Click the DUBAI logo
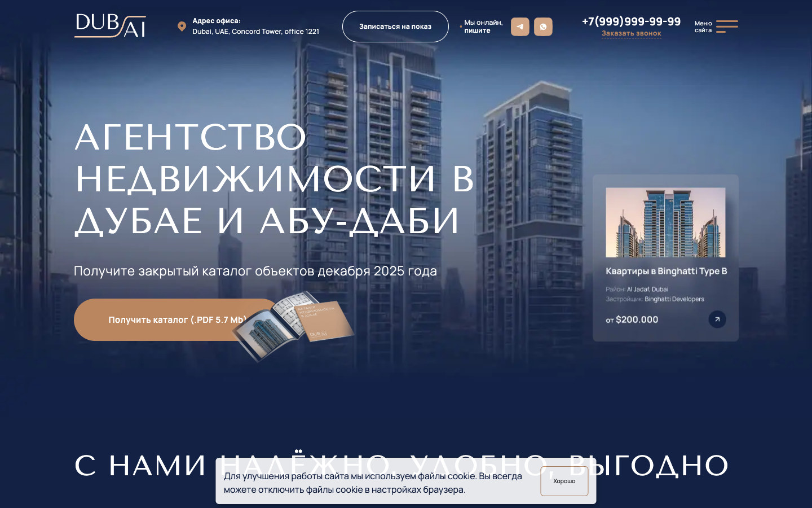The height and width of the screenshot is (508, 812). (x=111, y=26)
